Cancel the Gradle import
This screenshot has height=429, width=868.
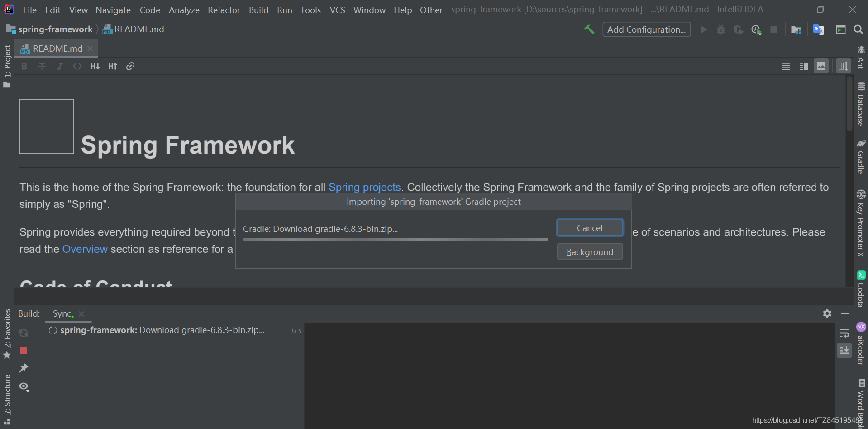coord(590,228)
